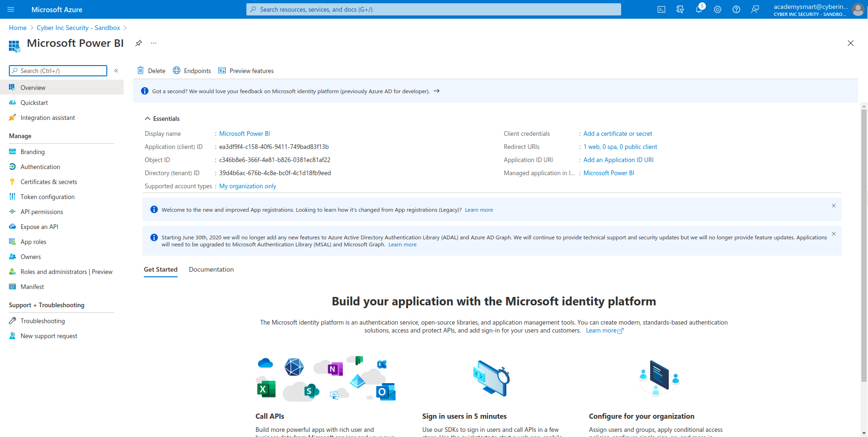Image resolution: width=868 pixels, height=437 pixels.
Task: Click the Application (client) ID value
Action: [x=274, y=147]
